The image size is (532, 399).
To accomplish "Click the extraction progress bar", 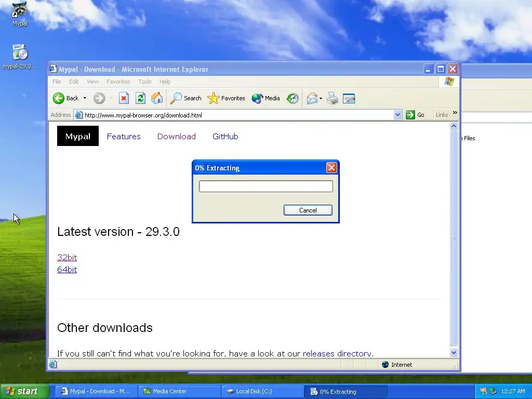I will point(265,187).
